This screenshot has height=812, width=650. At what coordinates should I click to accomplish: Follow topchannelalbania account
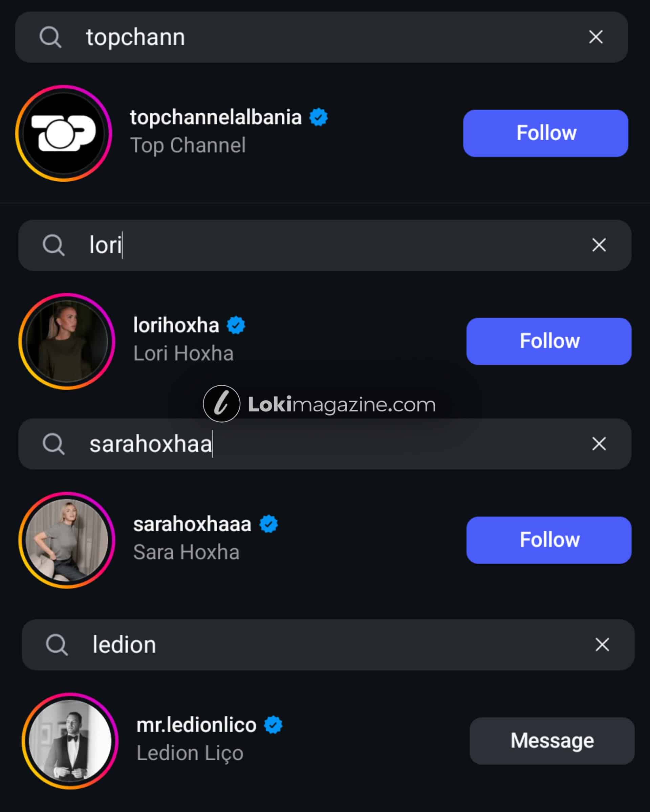(545, 133)
